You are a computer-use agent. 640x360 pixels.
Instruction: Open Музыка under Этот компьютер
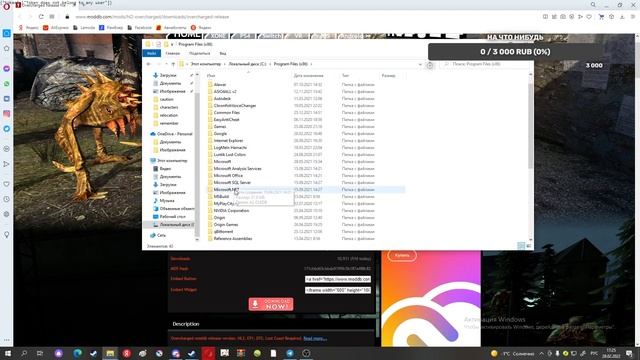pos(167,200)
